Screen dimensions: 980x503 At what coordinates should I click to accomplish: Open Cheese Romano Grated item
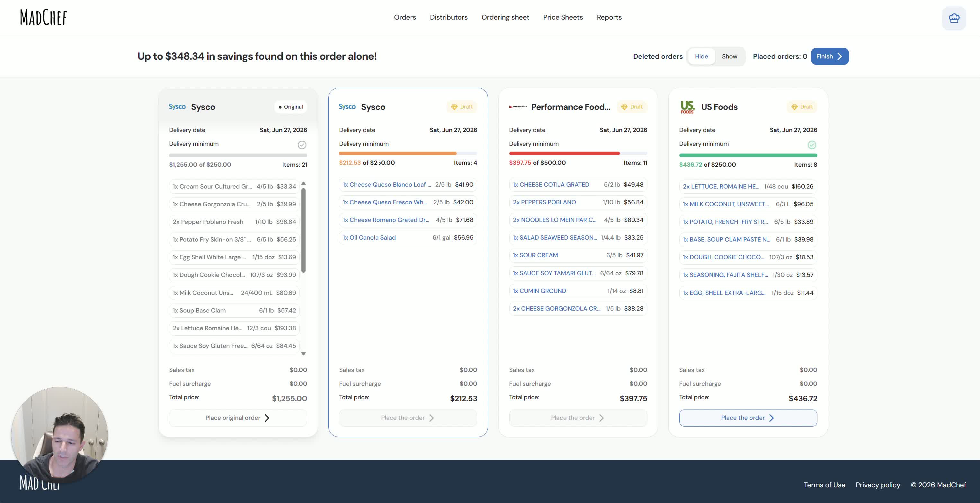(408, 220)
